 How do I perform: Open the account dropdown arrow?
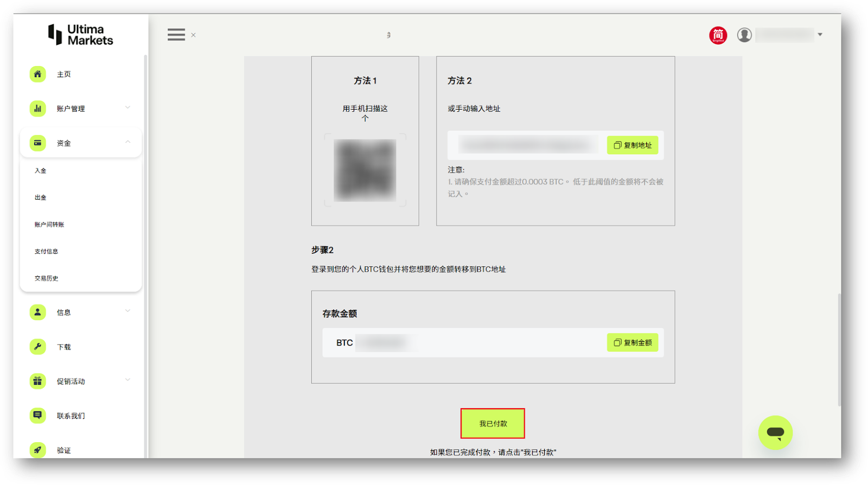[820, 35]
